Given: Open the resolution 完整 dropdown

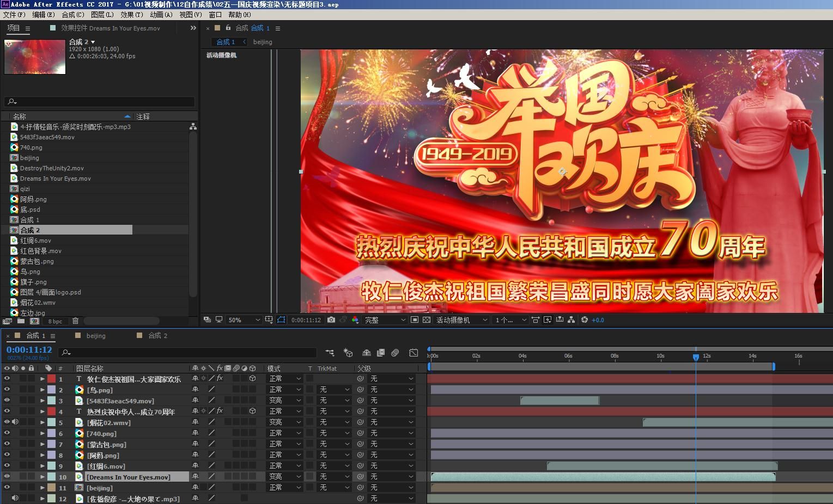Looking at the screenshot, I should 384,319.
